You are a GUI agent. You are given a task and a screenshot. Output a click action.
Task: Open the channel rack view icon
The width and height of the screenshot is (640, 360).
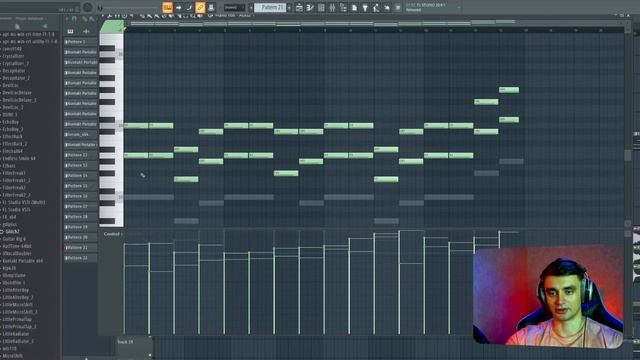pos(321,7)
